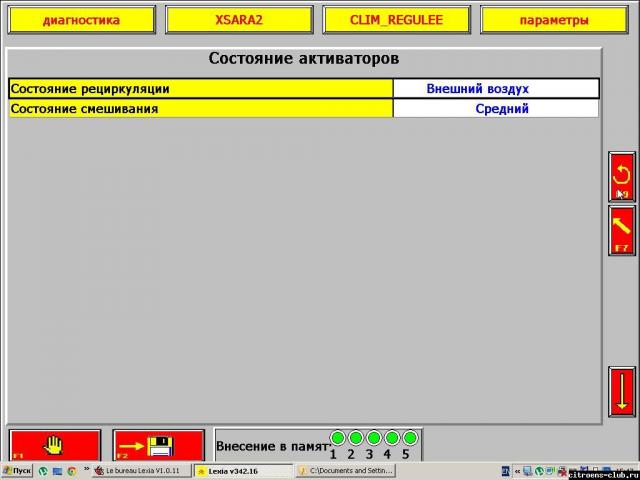
Task: Click the параметры header button
Action: click(x=553, y=20)
